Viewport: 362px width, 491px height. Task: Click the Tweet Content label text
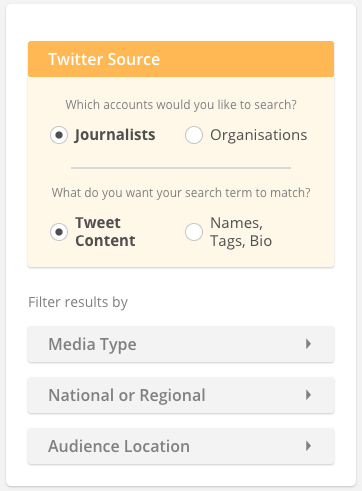[x=105, y=232]
